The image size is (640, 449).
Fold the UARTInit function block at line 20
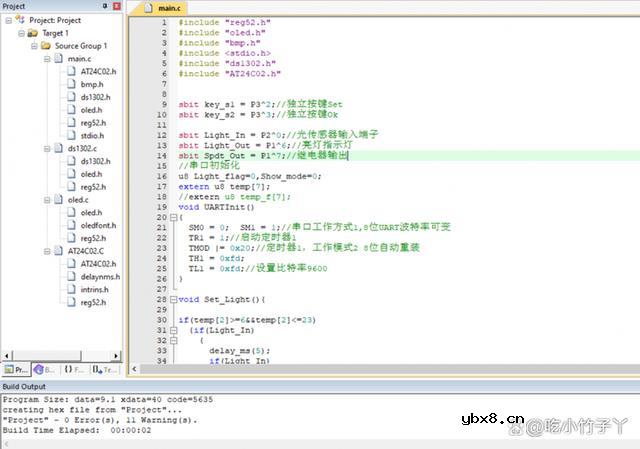[x=173, y=217]
